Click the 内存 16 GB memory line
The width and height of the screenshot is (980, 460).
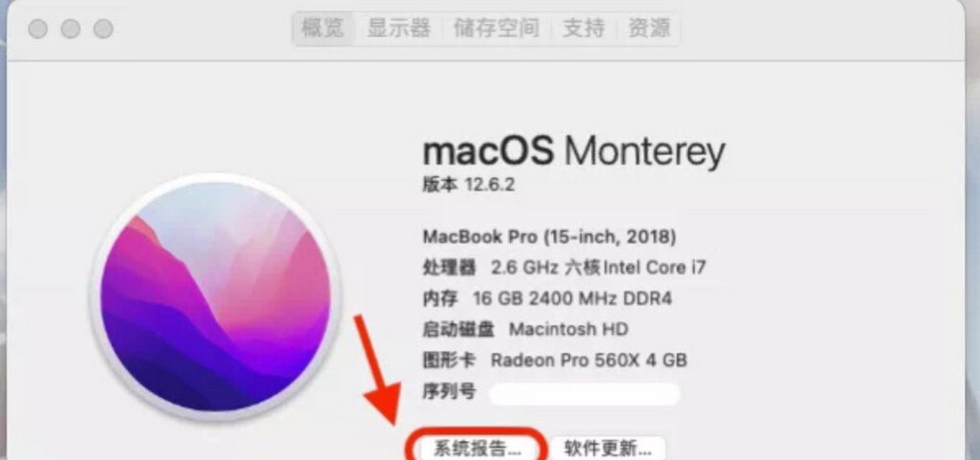coord(547,298)
